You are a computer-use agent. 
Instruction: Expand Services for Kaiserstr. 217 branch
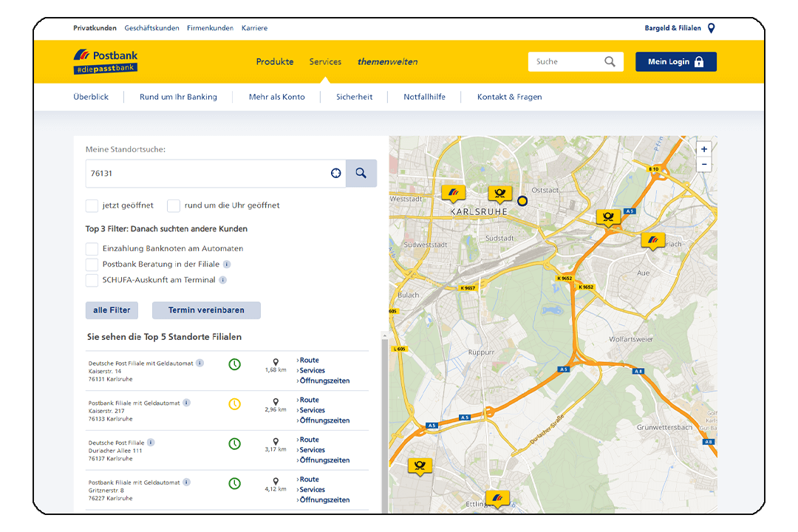pyautogui.click(x=311, y=410)
